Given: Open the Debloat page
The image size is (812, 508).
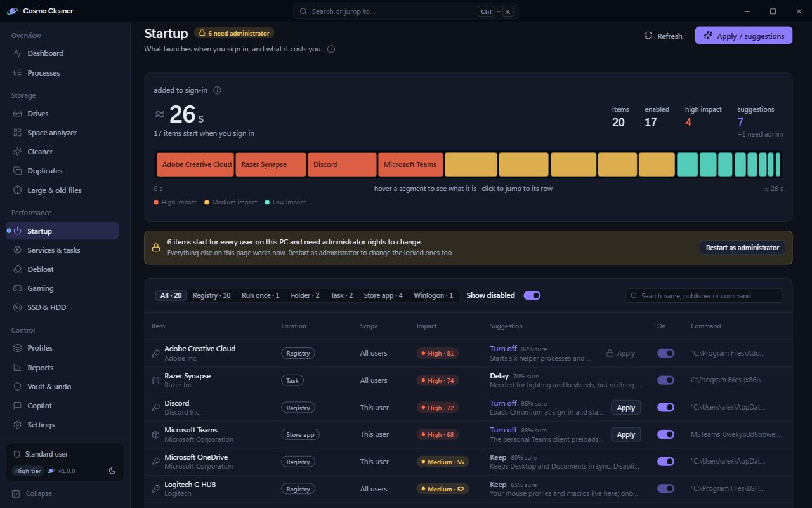Looking at the screenshot, I should [x=62, y=269].
